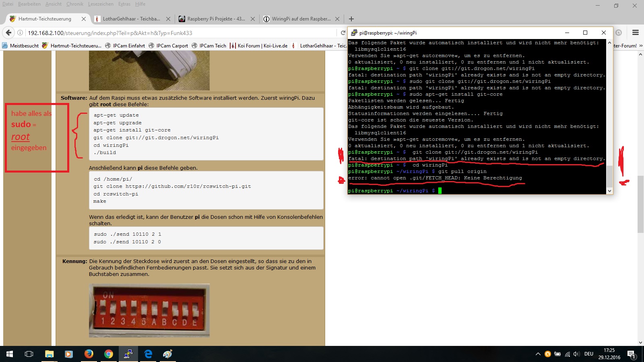
Task: Open PuTTY window system menu icon
Action: 354,33
